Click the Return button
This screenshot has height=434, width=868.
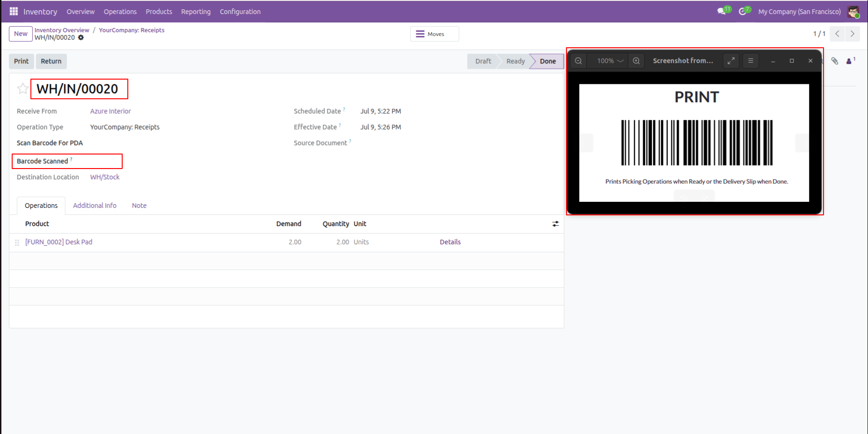click(x=51, y=61)
